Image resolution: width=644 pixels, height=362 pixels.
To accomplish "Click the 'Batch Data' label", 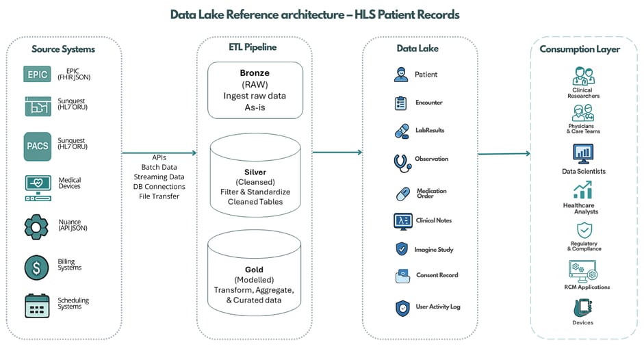I will 159,167.
